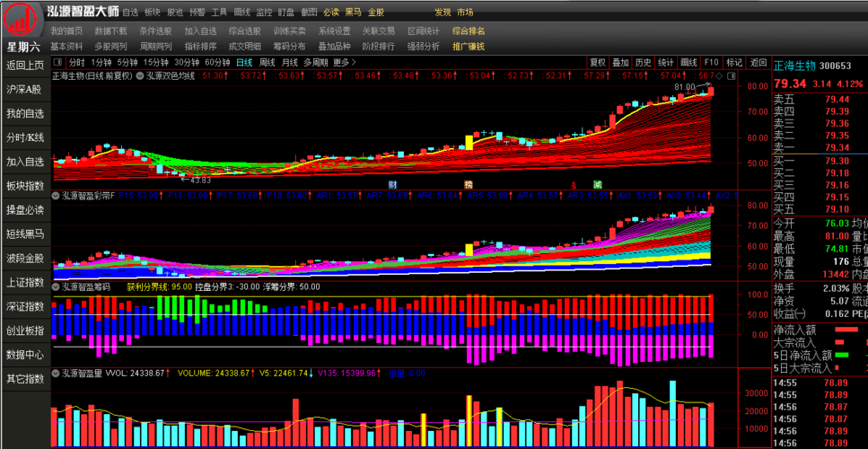Click the 卖一 price 79.34 row
This screenshot has width=868, height=449.
point(820,147)
